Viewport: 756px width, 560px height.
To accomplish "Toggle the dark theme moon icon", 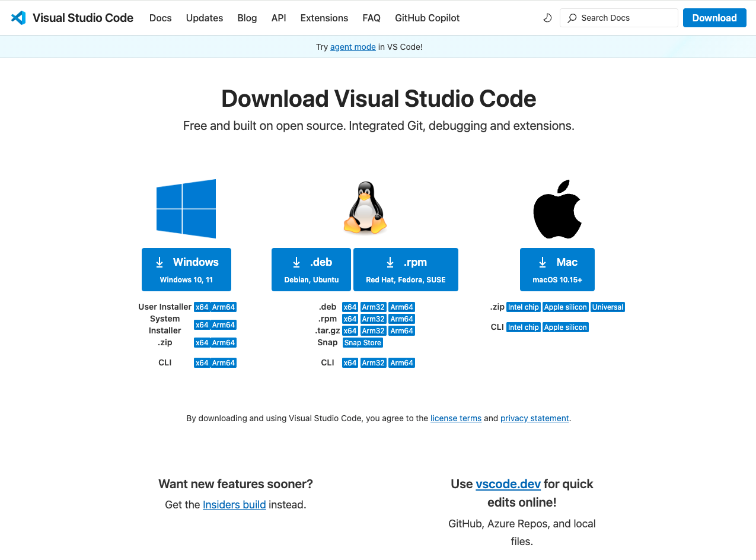I will 547,18.
